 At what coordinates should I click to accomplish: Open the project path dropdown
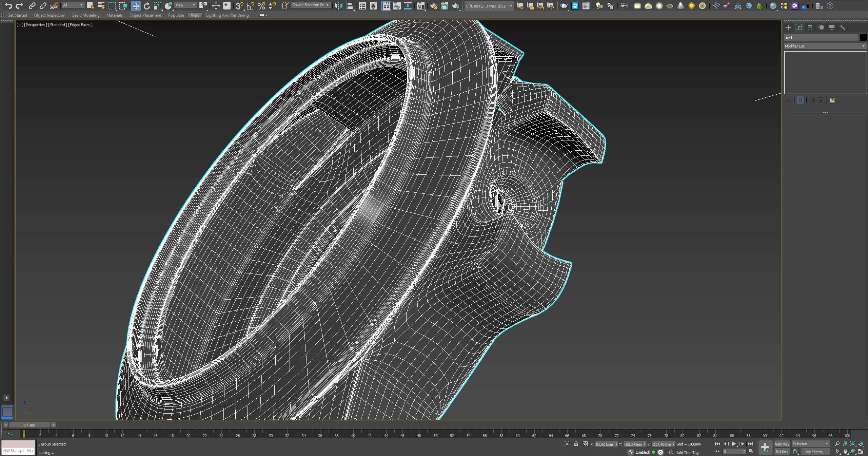[x=489, y=6]
